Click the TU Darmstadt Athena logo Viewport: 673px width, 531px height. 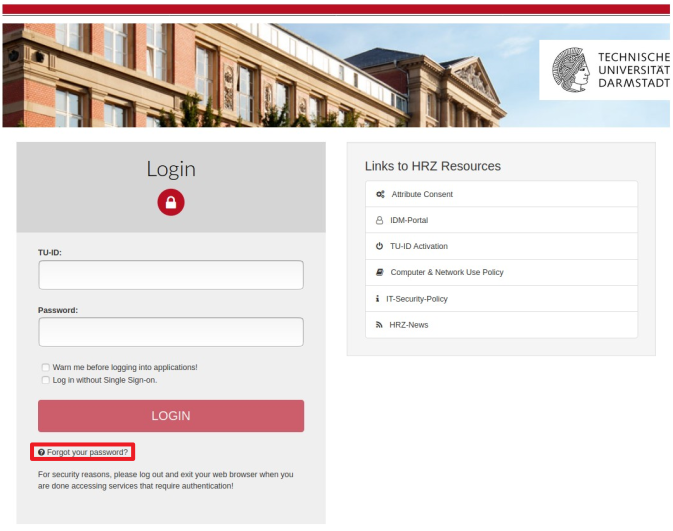click(571, 70)
